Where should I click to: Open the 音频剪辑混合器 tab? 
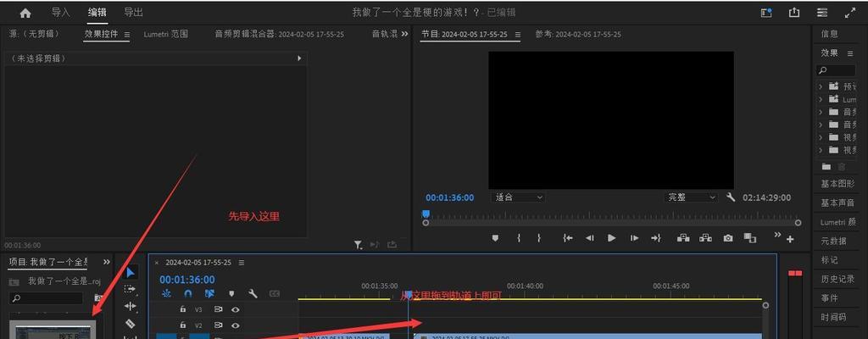click(x=280, y=34)
